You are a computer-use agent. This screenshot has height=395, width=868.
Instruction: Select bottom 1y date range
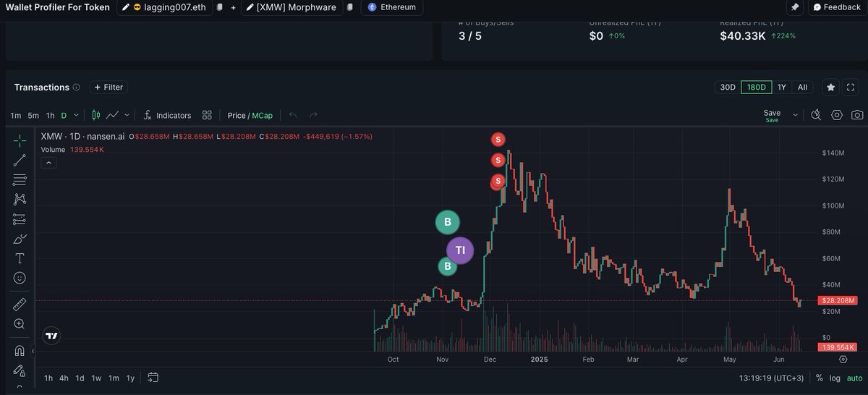point(130,378)
